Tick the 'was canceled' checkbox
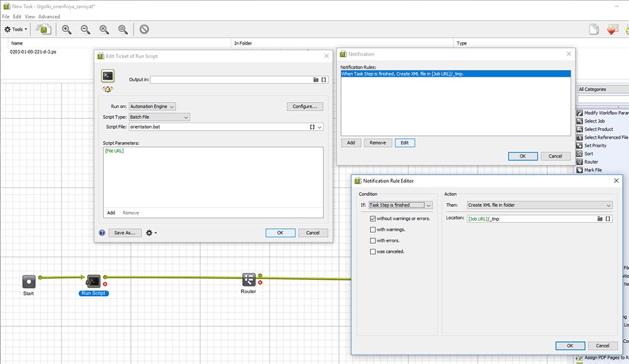629x364 pixels. click(373, 251)
